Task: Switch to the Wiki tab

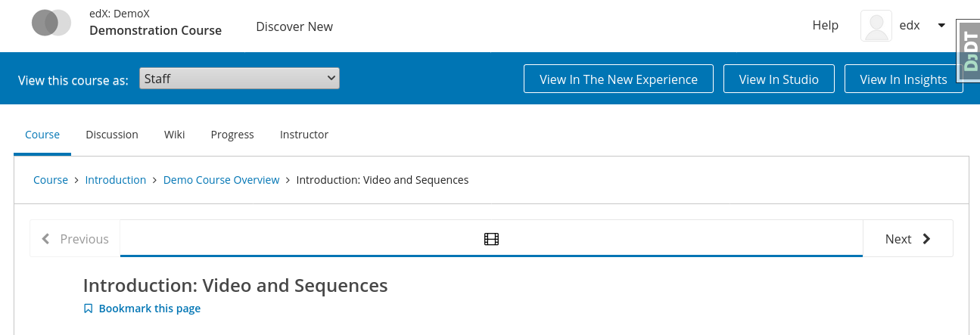Action: coord(174,135)
